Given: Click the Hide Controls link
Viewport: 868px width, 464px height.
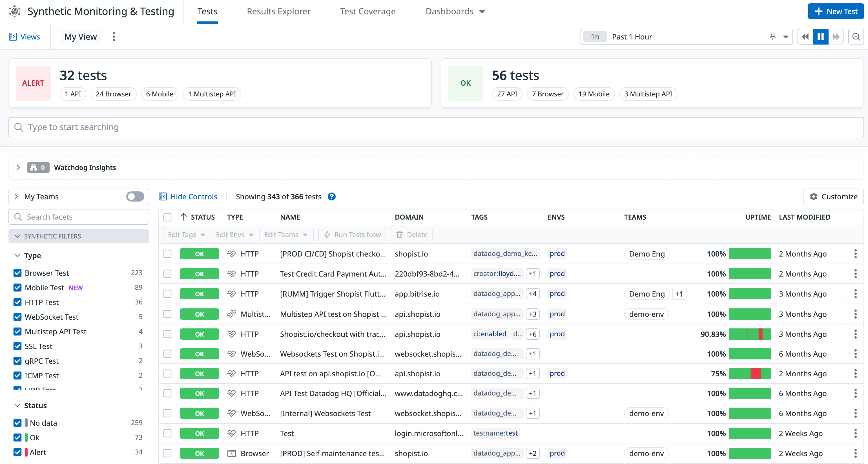Looking at the screenshot, I should tap(193, 196).
